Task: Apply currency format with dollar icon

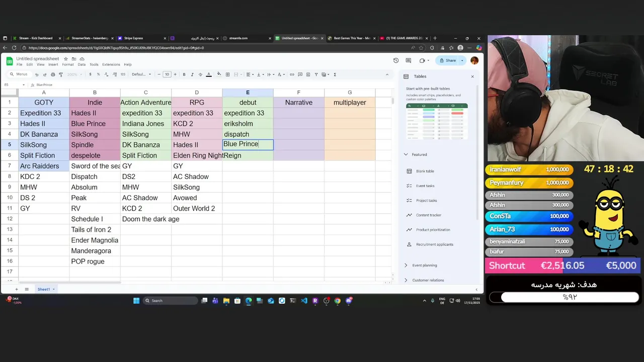Action: pos(90,74)
